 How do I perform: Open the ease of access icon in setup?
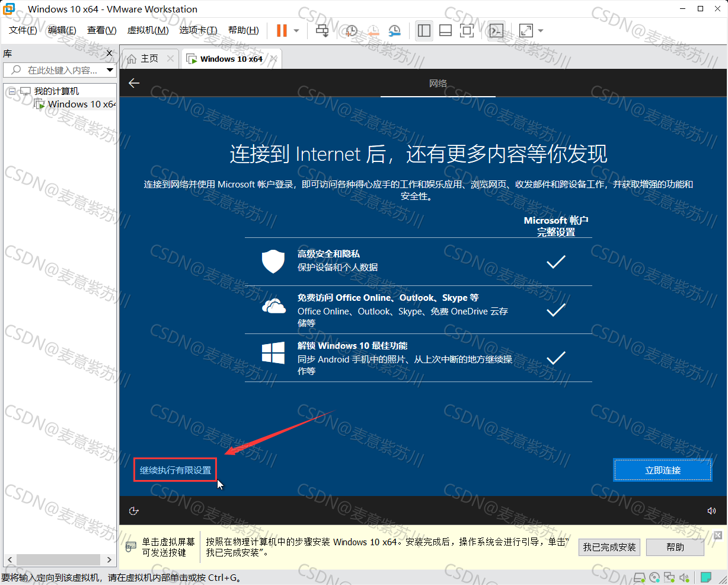tap(134, 511)
